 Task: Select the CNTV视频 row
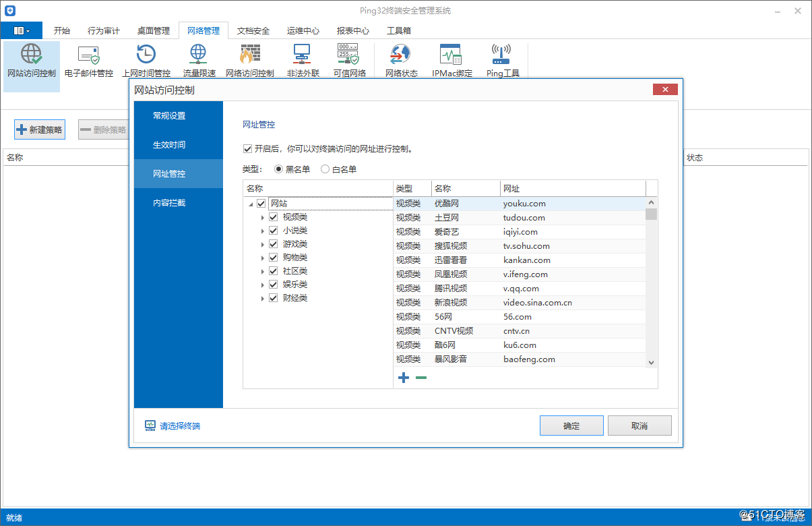(x=520, y=330)
